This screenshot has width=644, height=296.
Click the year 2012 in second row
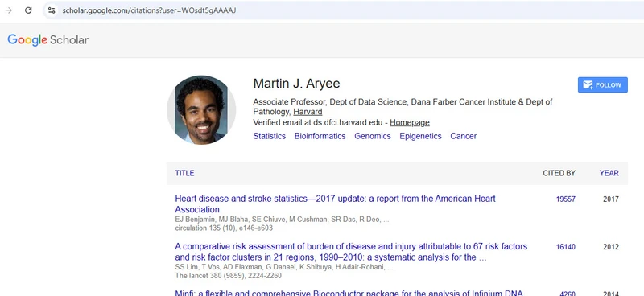coord(611,247)
